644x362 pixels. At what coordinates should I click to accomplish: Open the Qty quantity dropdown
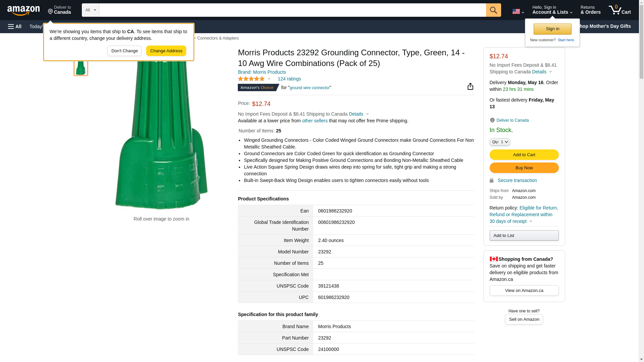[x=499, y=142]
